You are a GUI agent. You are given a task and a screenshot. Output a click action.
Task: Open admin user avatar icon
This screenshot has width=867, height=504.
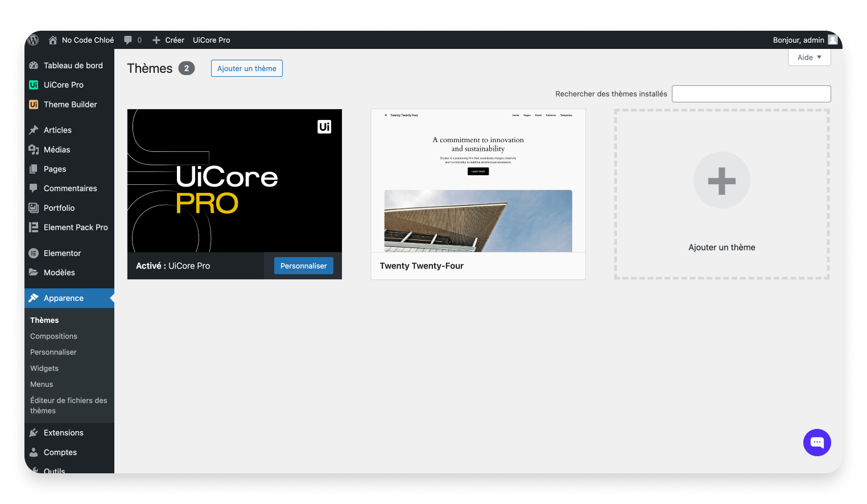[833, 40]
